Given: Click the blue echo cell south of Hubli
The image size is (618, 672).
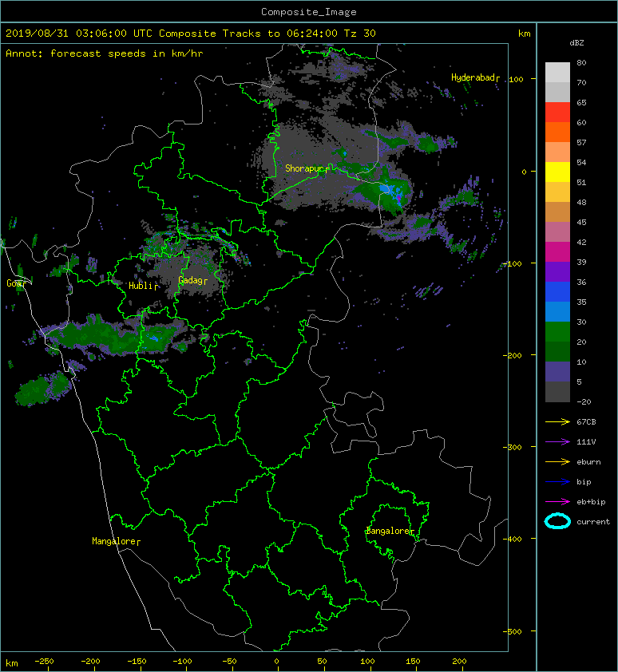Looking at the screenshot, I should (x=153, y=338).
